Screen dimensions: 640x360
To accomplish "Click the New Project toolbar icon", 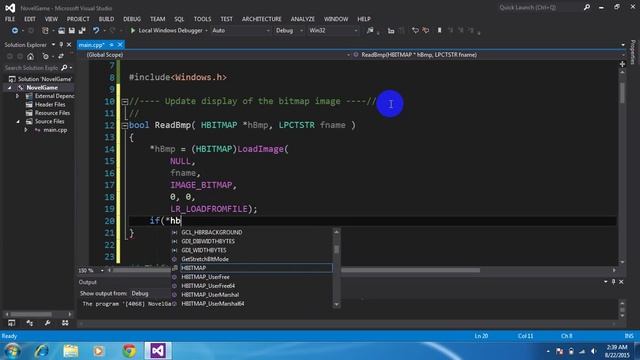I will (45, 31).
